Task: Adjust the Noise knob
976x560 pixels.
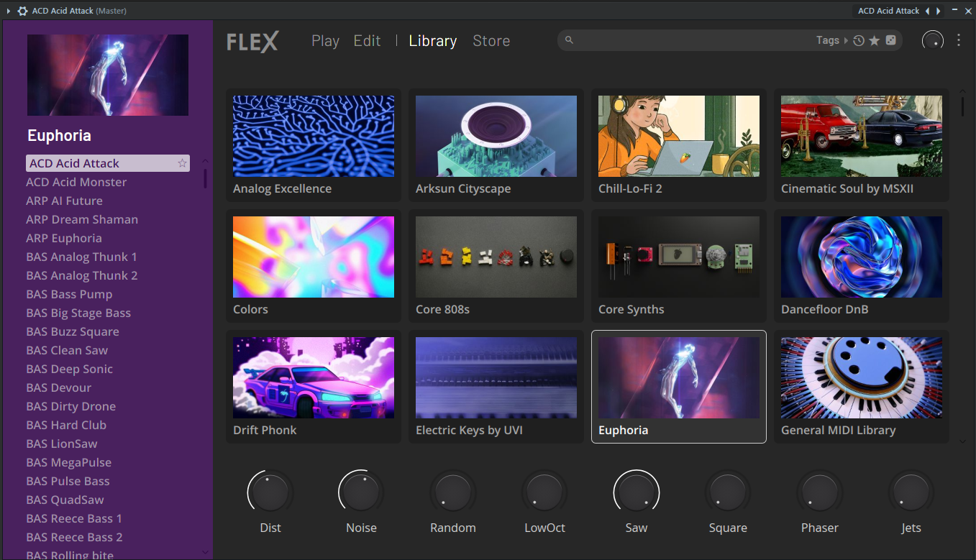Action: pyautogui.click(x=361, y=492)
